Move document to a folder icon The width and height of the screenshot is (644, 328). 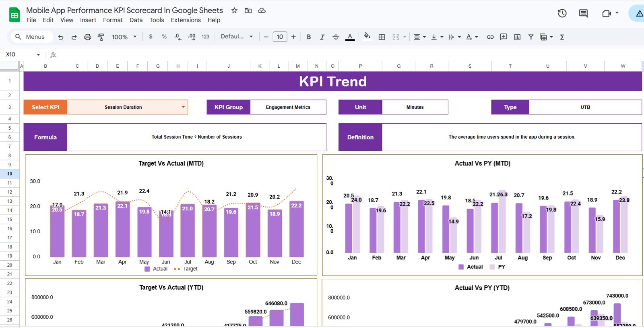[x=248, y=10]
